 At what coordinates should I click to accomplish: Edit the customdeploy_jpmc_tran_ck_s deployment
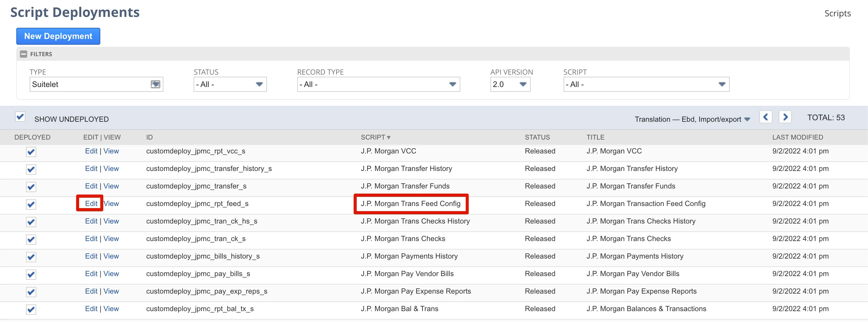click(x=91, y=239)
